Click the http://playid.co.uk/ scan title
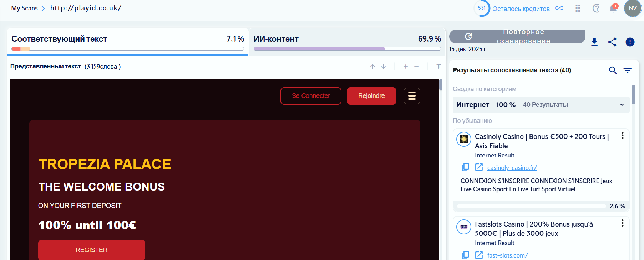644x260 pixels. click(86, 8)
